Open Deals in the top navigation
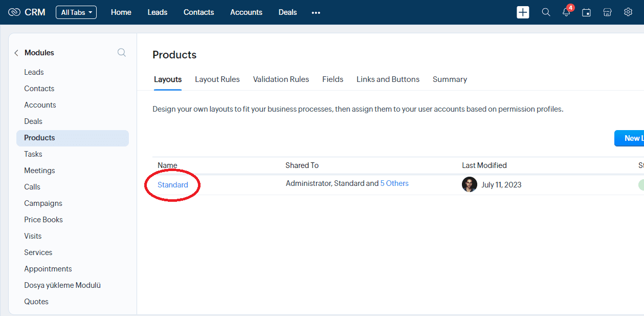The width and height of the screenshot is (644, 316). [287, 12]
